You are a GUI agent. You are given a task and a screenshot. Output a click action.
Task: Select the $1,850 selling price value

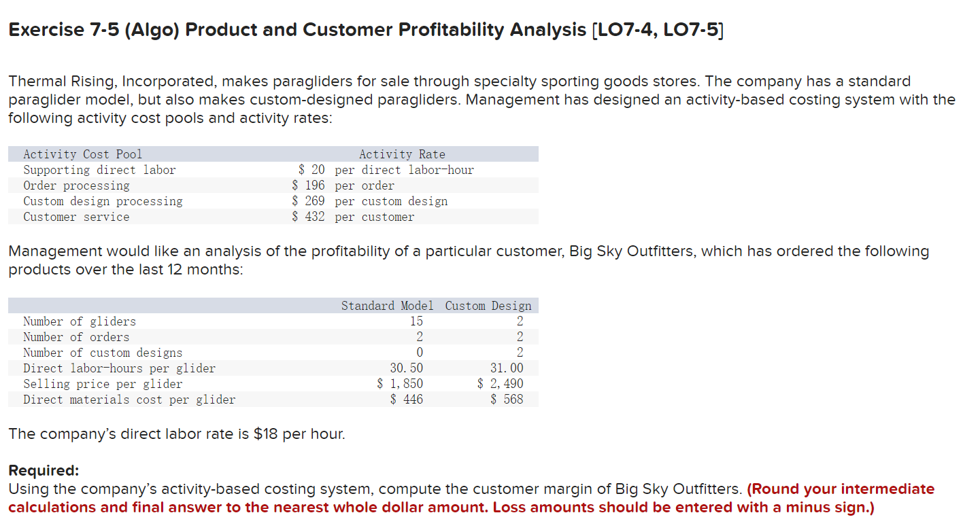(x=400, y=384)
